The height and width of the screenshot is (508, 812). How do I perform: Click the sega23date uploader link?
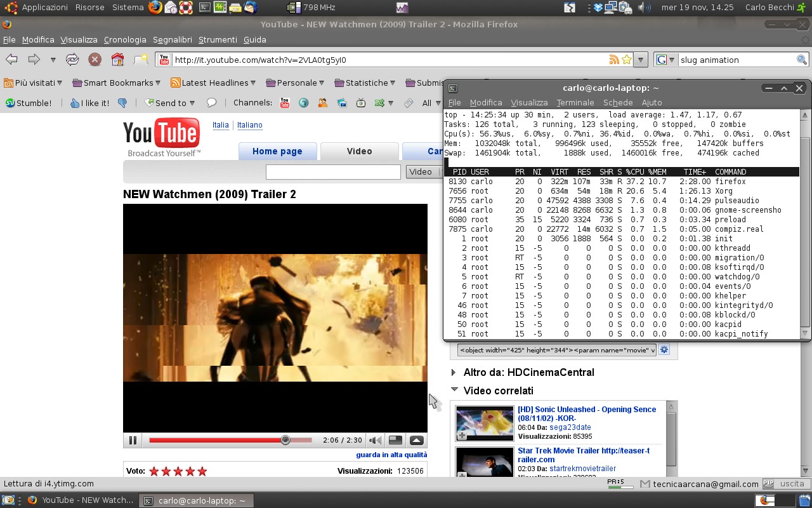(x=570, y=427)
